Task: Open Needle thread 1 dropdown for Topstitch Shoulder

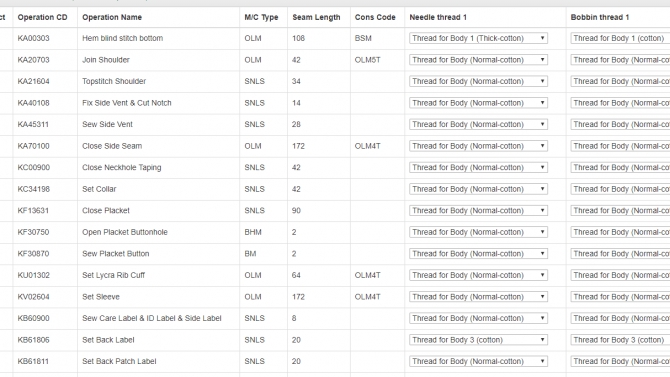Action: tap(478, 81)
